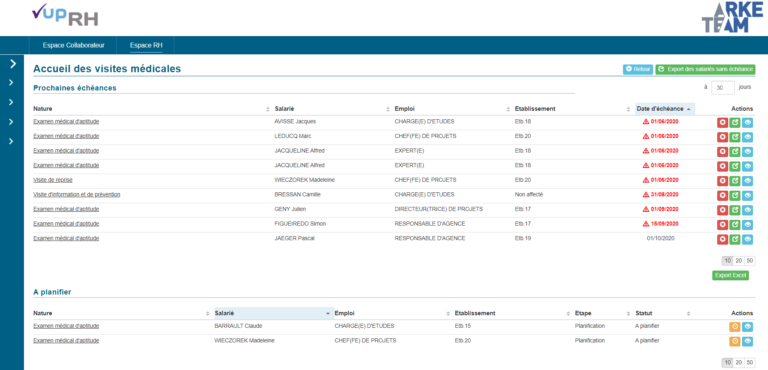Click the UP RH logo
768x370 pixels.
point(65,15)
